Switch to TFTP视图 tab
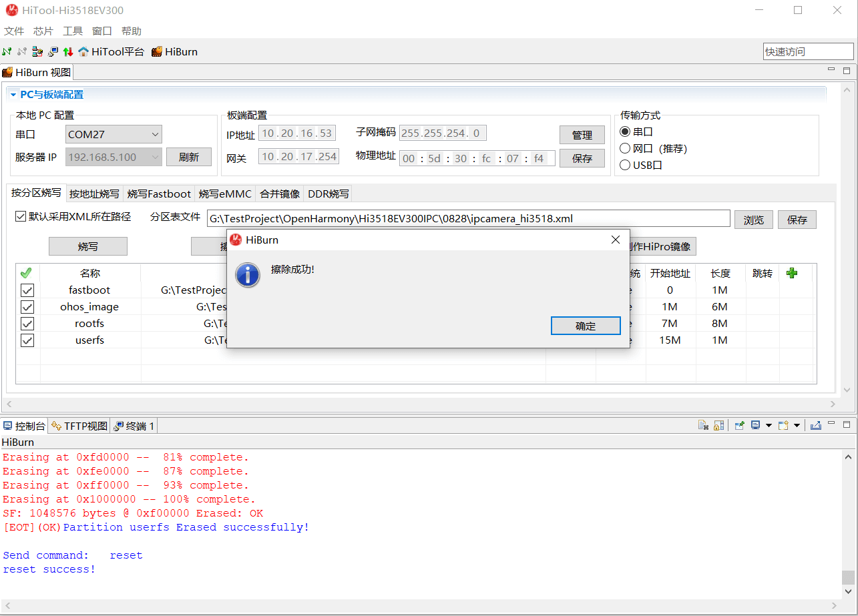The width and height of the screenshot is (858, 616). pyautogui.click(x=79, y=426)
